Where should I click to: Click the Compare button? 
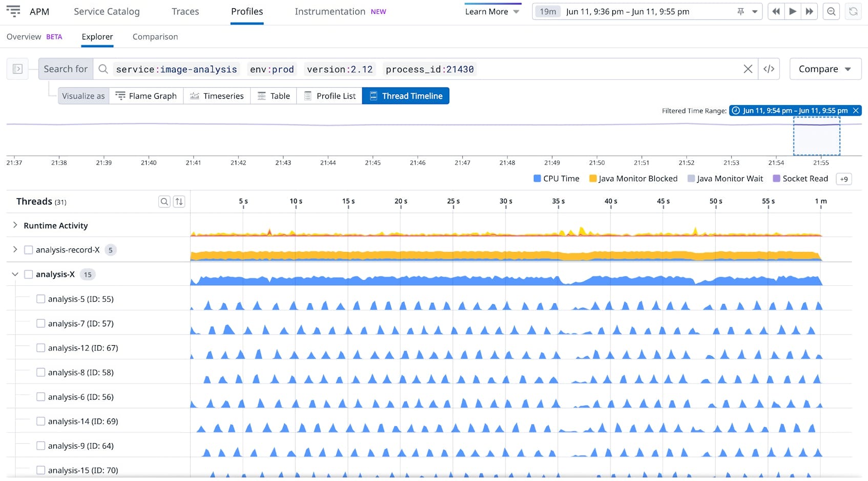[x=824, y=69]
